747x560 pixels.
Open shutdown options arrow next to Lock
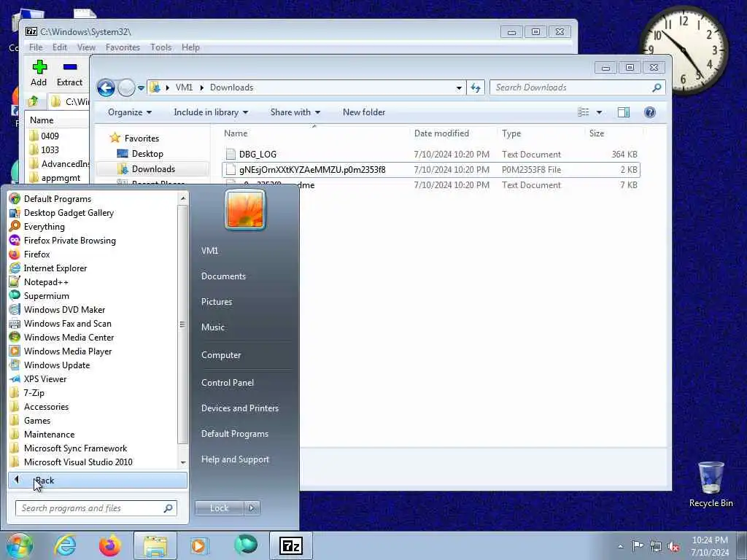point(252,508)
